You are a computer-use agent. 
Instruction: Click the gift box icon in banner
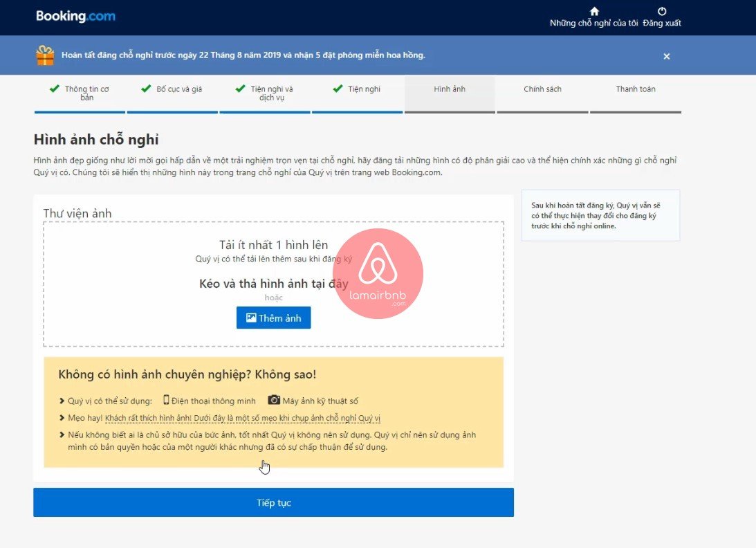(x=46, y=55)
